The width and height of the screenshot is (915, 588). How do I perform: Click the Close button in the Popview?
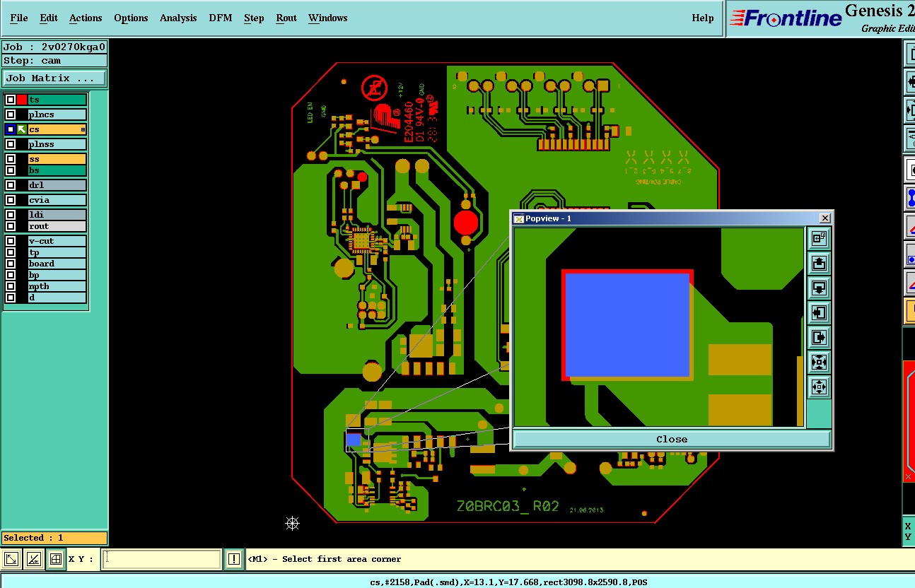[x=671, y=439]
